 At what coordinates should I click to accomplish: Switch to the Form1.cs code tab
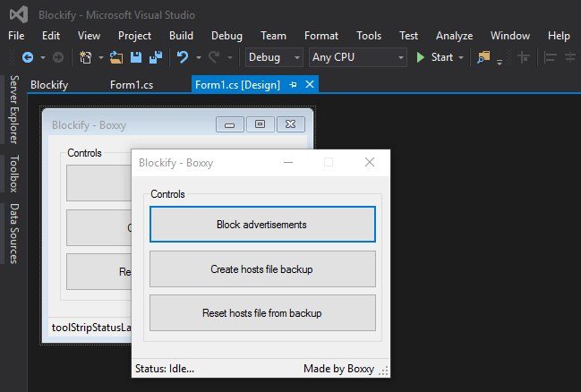pyautogui.click(x=132, y=85)
